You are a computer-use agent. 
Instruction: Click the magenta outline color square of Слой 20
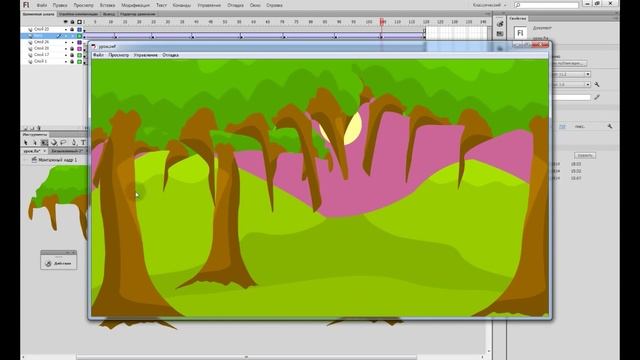79,49
